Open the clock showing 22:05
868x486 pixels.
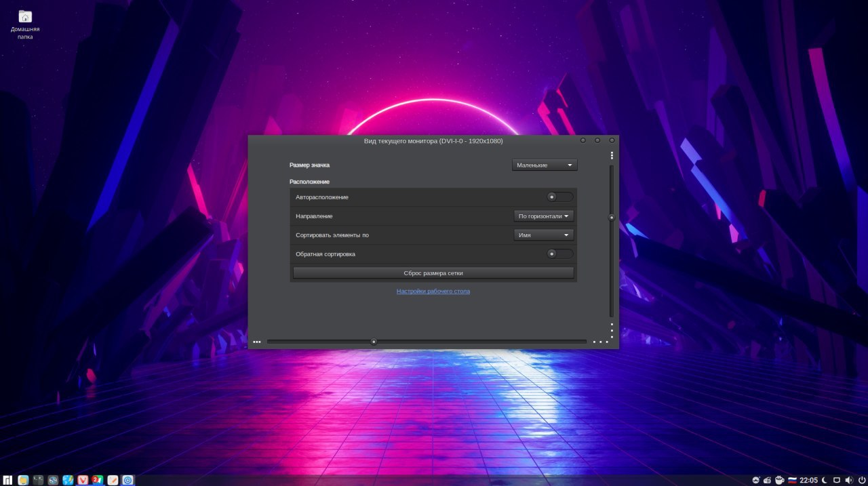(x=808, y=480)
